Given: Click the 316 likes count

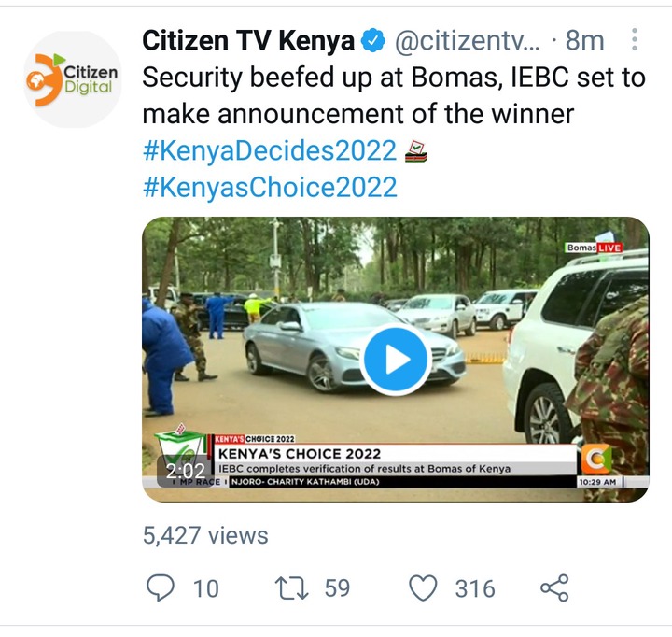Looking at the screenshot, I should point(475,588).
